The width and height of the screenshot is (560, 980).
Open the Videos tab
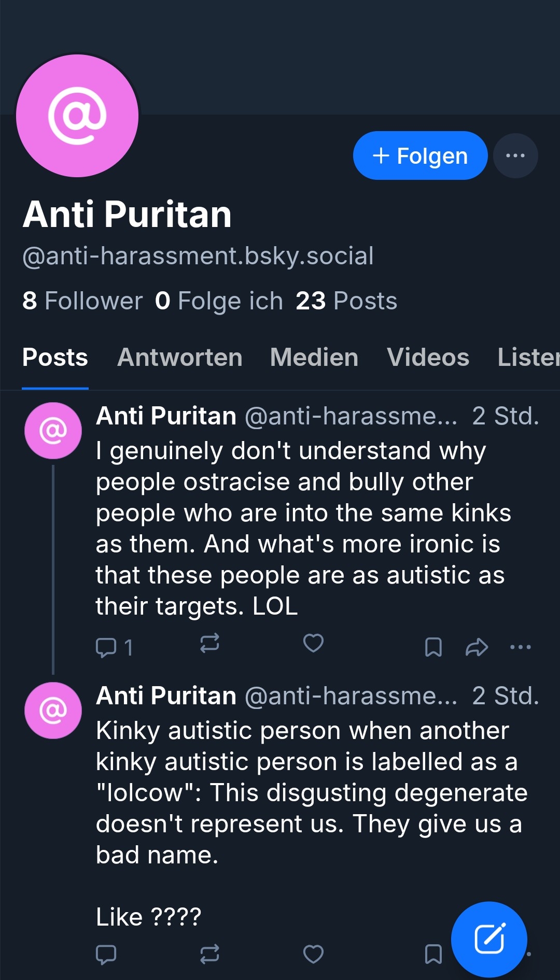pyautogui.click(x=428, y=358)
